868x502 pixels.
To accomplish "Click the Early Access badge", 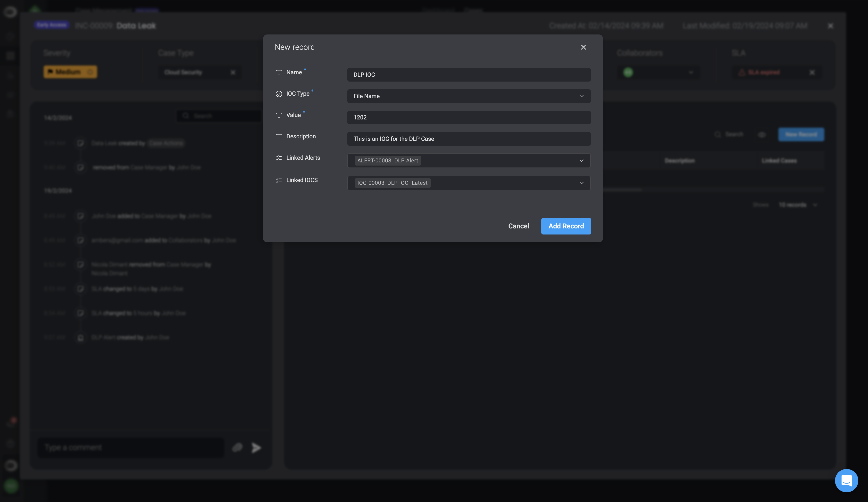I will tap(51, 25).
